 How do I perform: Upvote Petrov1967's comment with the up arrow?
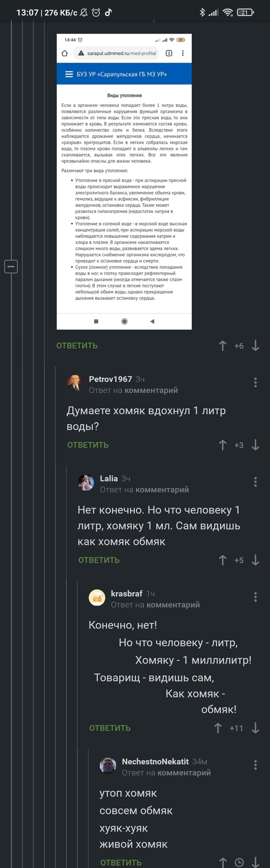coord(223,445)
